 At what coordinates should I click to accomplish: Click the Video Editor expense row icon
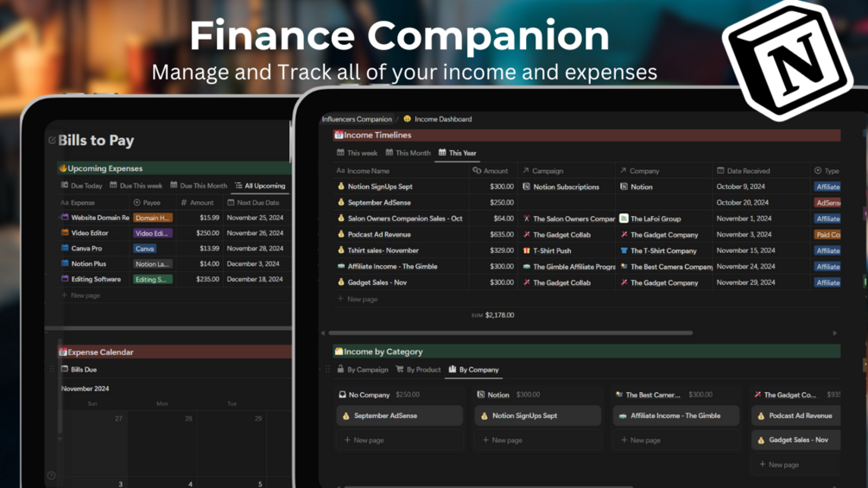(65, 233)
